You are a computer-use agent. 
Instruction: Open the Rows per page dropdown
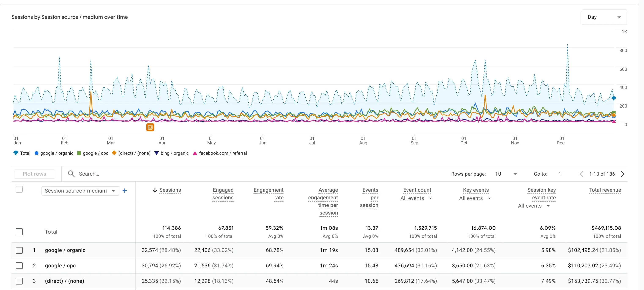pyautogui.click(x=506, y=174)
